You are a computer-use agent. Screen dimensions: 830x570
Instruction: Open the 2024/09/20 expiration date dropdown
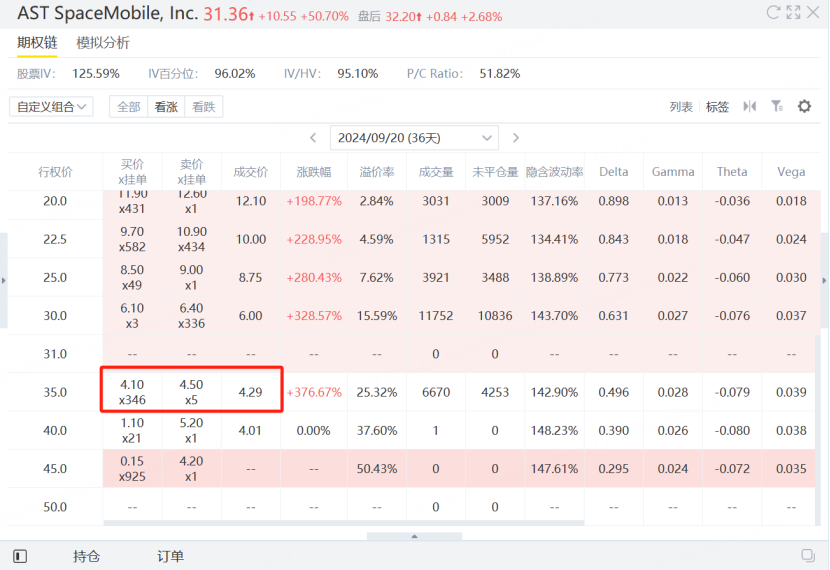[x=415, y=138]
